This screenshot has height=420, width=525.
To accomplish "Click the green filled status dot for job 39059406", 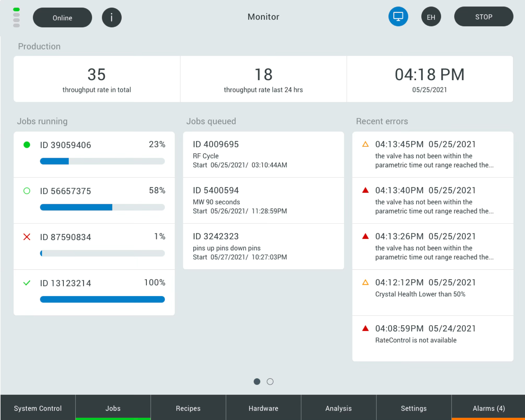I will tap(27, 145).
